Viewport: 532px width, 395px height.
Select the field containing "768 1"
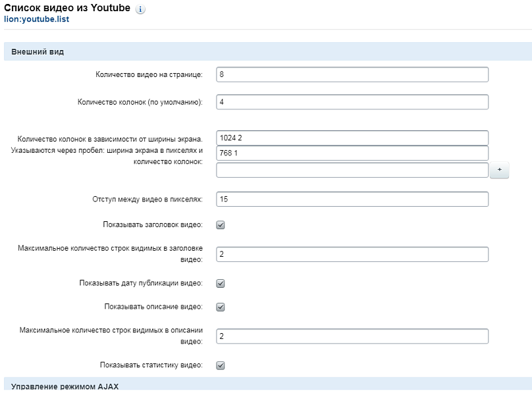pyautogui.click(x=352, y=153)
